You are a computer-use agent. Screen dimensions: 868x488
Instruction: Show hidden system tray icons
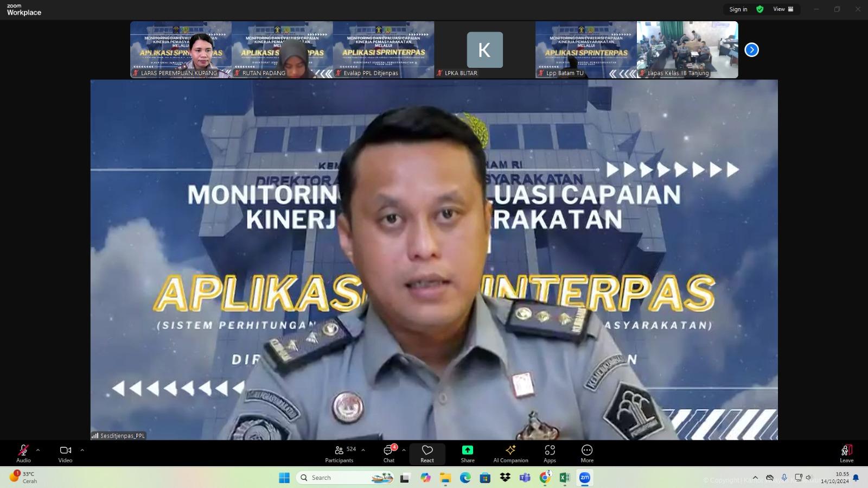point(755,478)
